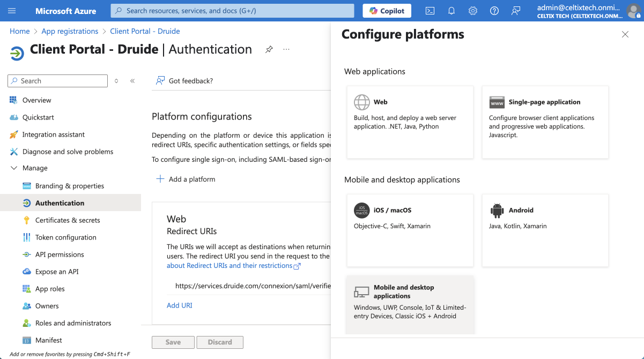644x359 pixels.
Task: Pin the Authentication page
Action: 269,49
